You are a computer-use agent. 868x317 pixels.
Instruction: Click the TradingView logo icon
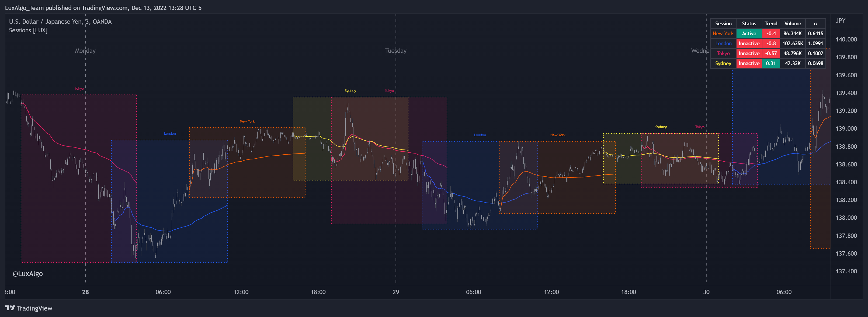click(x=10, y=308)
